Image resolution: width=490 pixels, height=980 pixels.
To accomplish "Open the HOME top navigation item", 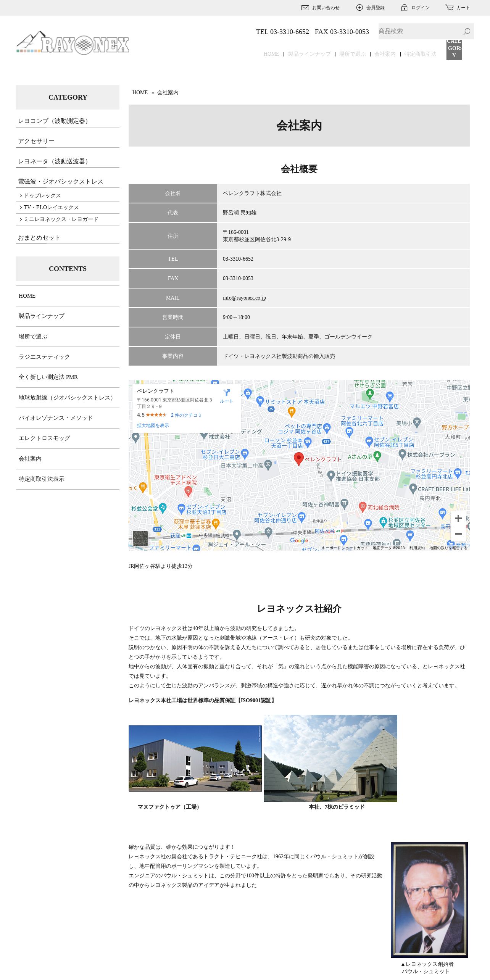I will [271, 54].
